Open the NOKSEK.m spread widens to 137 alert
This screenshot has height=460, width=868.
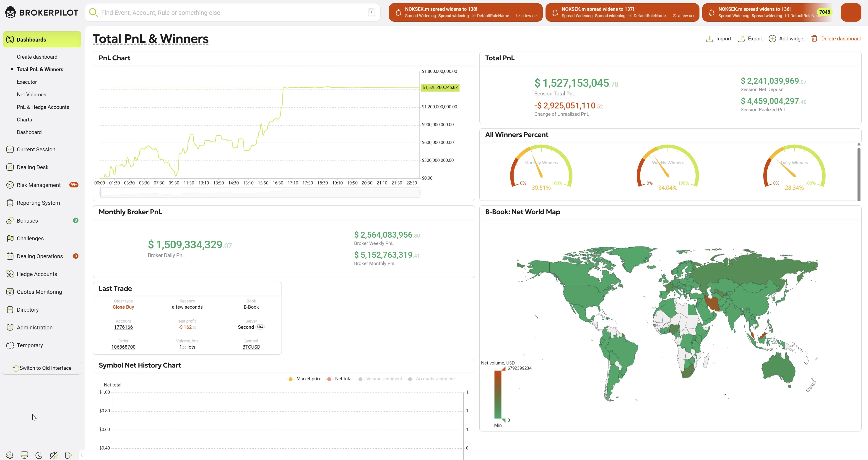(622, 13)
